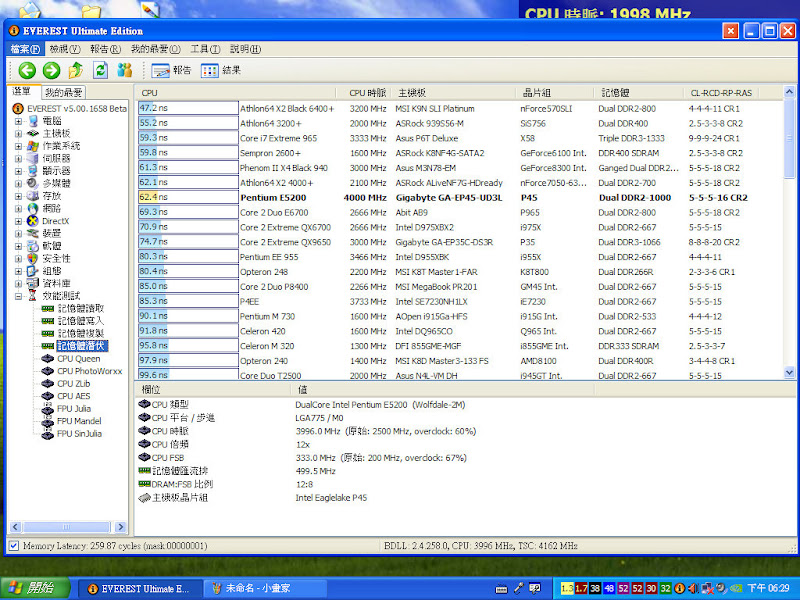This screenshot has height=600, width=800.
Task: Click the 報告 toolbar button
Action: click(171, 70)
